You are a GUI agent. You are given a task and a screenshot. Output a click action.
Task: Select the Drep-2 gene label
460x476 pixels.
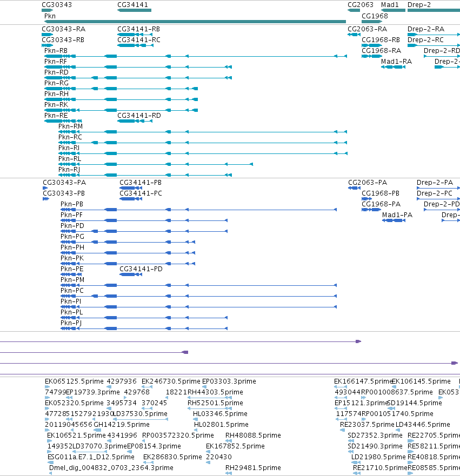419,5
